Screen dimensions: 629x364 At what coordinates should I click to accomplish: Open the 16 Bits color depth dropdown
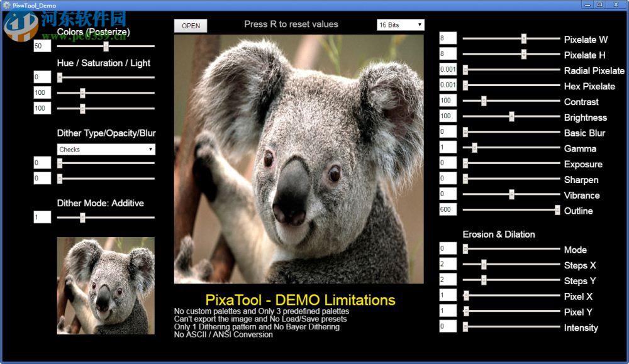click(x=399, y=25)
